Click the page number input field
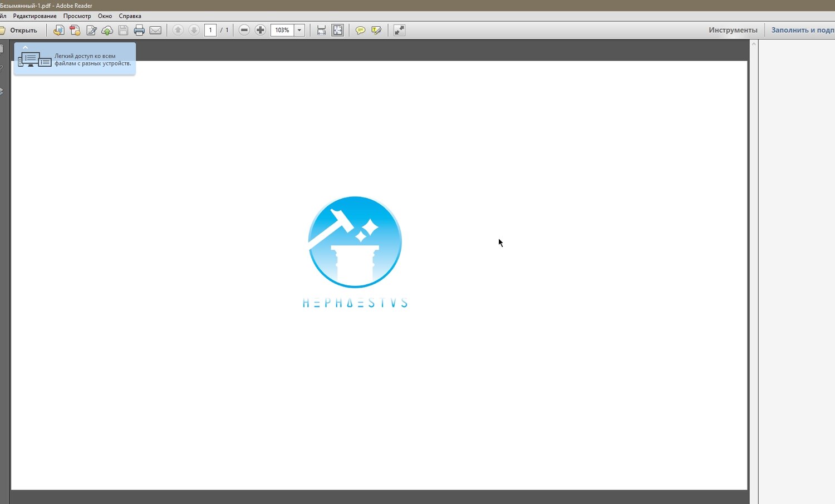This screenshot has width=835, height=504. point(210,30)
